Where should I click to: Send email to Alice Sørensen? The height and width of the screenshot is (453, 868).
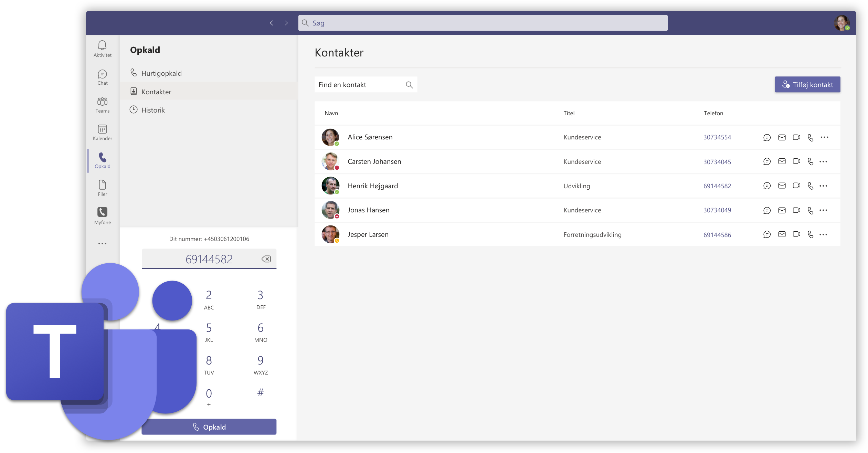pos(782,137)
